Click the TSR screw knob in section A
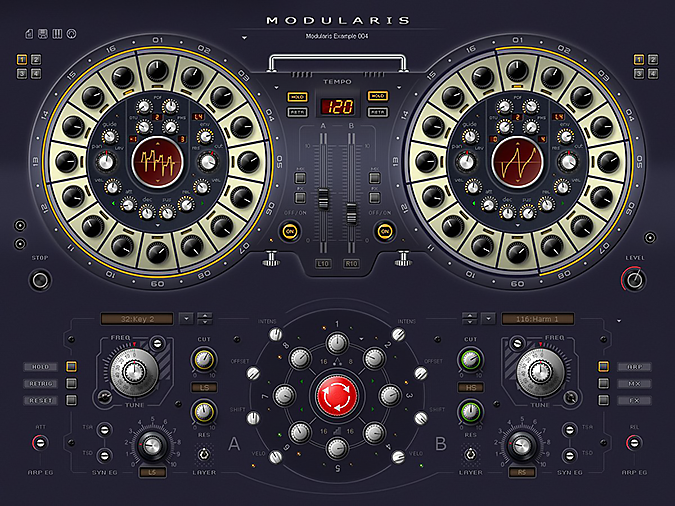The width and height of the screenshot is (675, 506). tap(104, 430)
